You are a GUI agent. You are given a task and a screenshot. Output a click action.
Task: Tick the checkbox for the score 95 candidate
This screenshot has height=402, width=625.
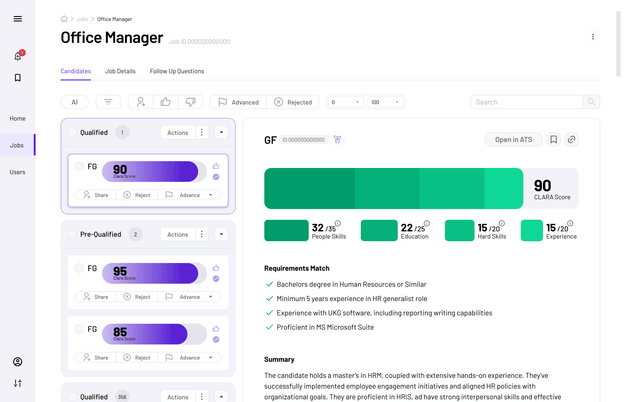(80, 268)
